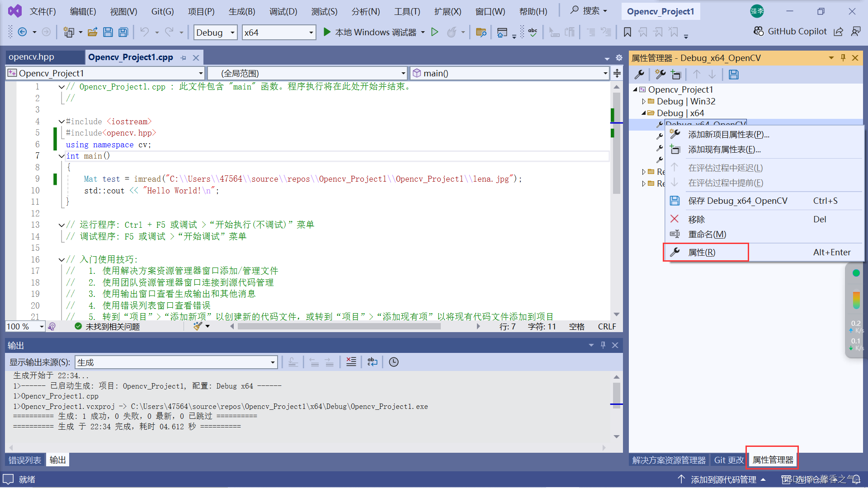Click the clear all output icon
Screen dimensions: 868x488
click(x=351, y=362)
